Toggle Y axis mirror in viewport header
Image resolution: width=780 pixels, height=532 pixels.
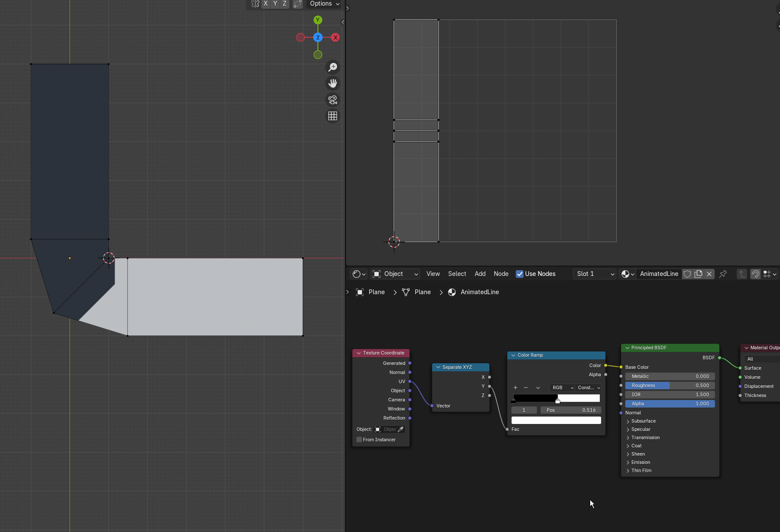coord(275,4)
